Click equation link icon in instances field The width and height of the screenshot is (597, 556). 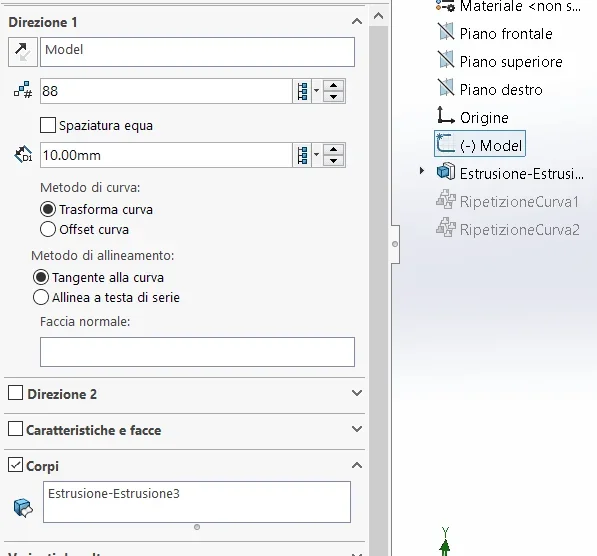pos(303,91)
